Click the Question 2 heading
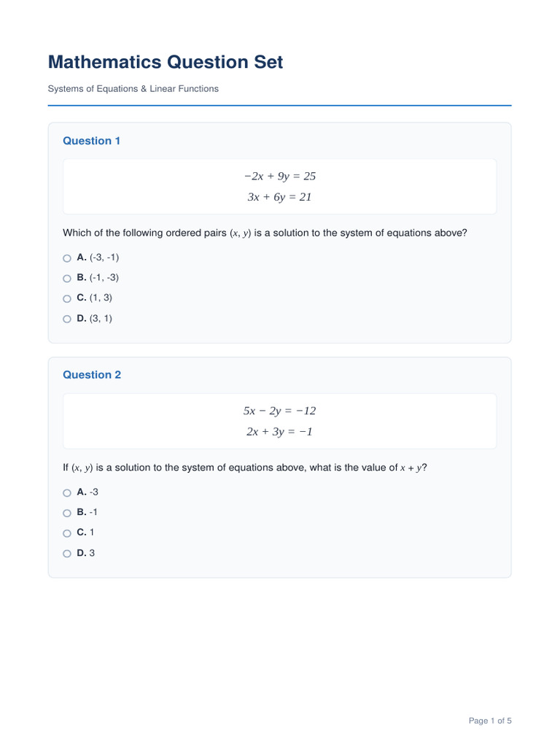The image size is (560, 747). click(92, 375)
